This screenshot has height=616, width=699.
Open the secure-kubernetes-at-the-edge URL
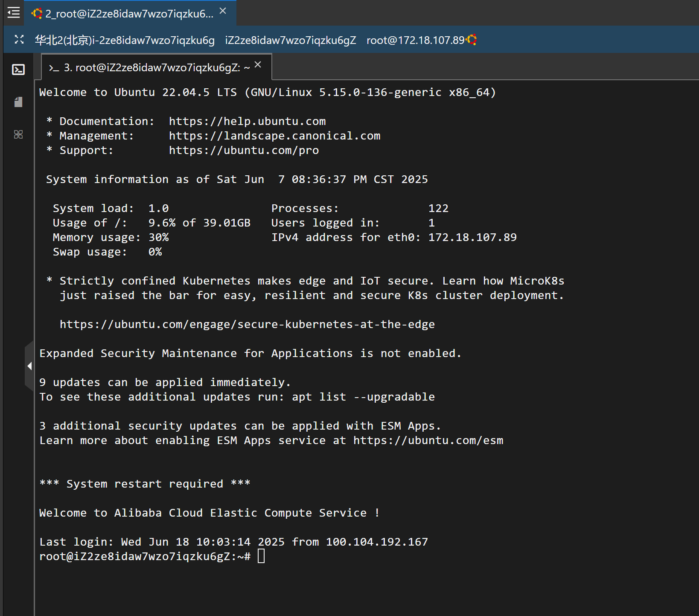pos(247,324)
